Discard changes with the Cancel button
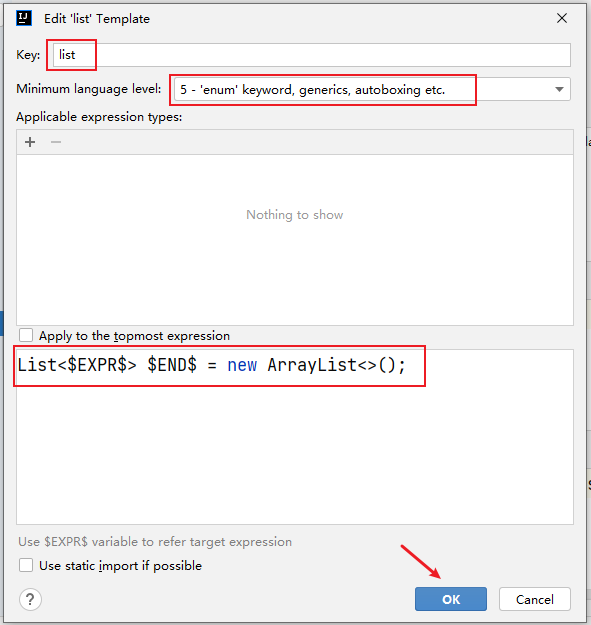Viewport: 591px width, 625px height. tap(535, 599)
